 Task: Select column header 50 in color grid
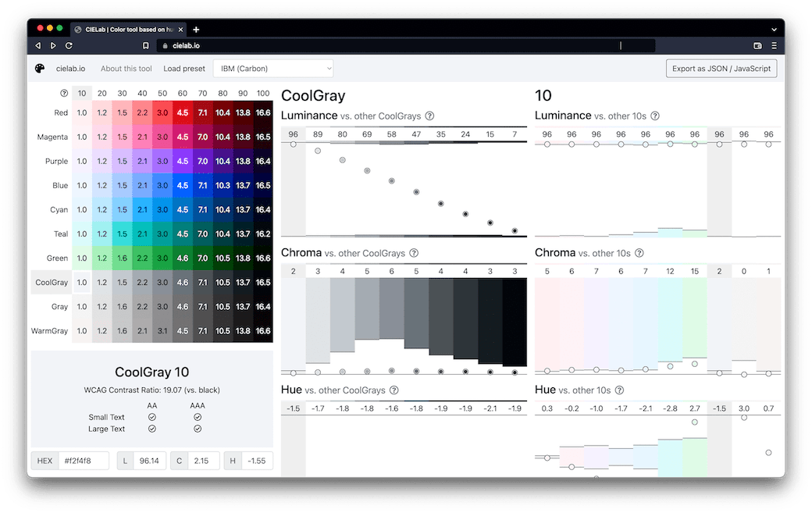162,93
